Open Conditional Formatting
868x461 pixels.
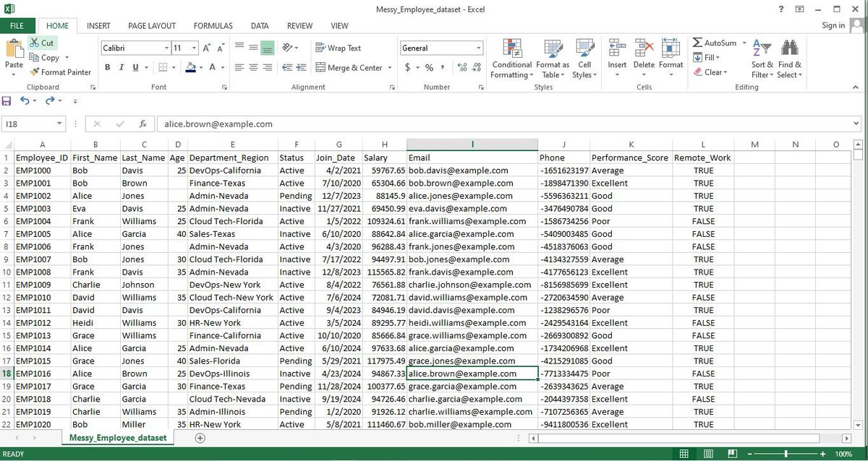point(511,59)
